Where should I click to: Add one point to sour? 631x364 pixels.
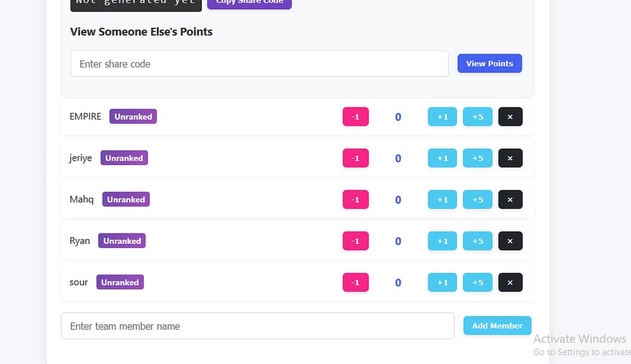coord(442,282)
